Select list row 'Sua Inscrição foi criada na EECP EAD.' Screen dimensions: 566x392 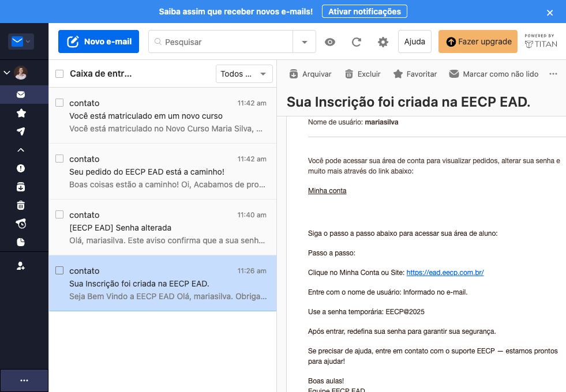tap(163, 283)
